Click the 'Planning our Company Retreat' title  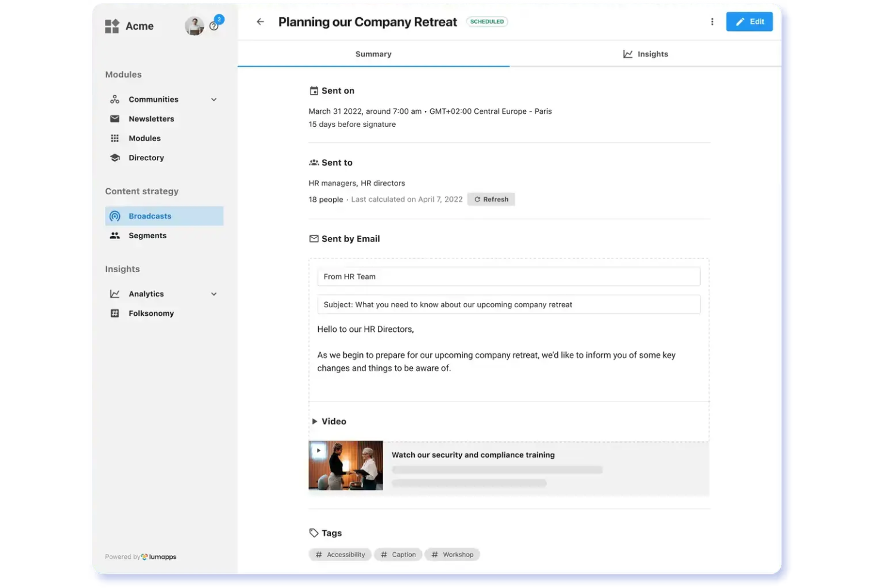[368, 22]
